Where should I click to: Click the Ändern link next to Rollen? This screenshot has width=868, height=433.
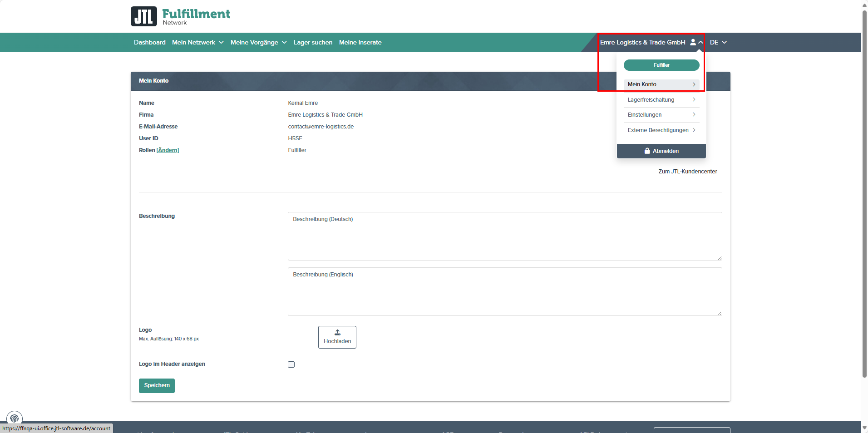tap(168, 150)
